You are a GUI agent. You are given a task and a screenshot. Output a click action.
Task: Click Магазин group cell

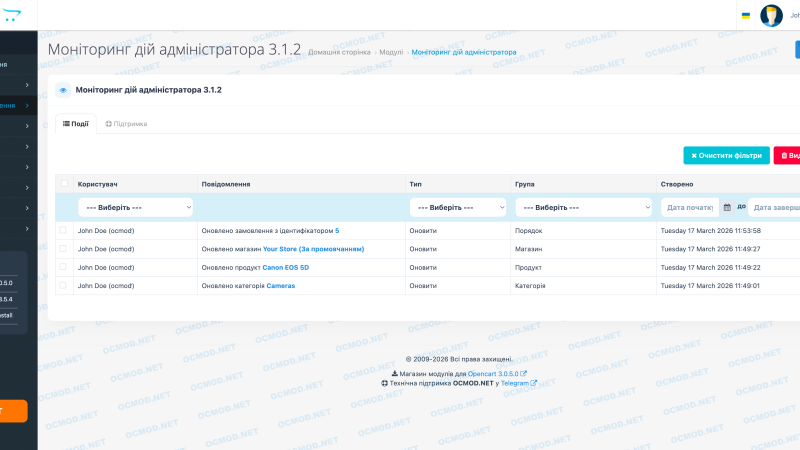coord(529,249)
